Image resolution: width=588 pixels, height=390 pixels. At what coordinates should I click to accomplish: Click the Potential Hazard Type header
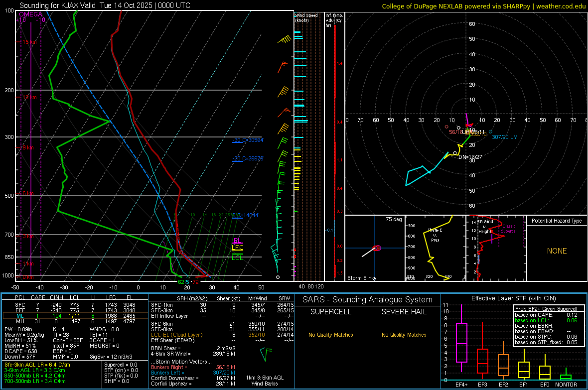pyautogui.click(x=557, y=221)
